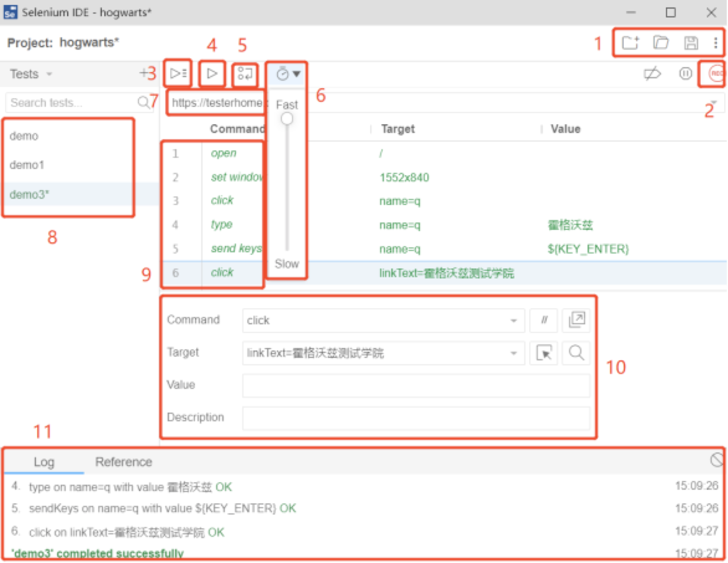The width and height of the screenshot is (728, 563).
Task: Click the Run all tests icon
Action: tap(178, 73)
